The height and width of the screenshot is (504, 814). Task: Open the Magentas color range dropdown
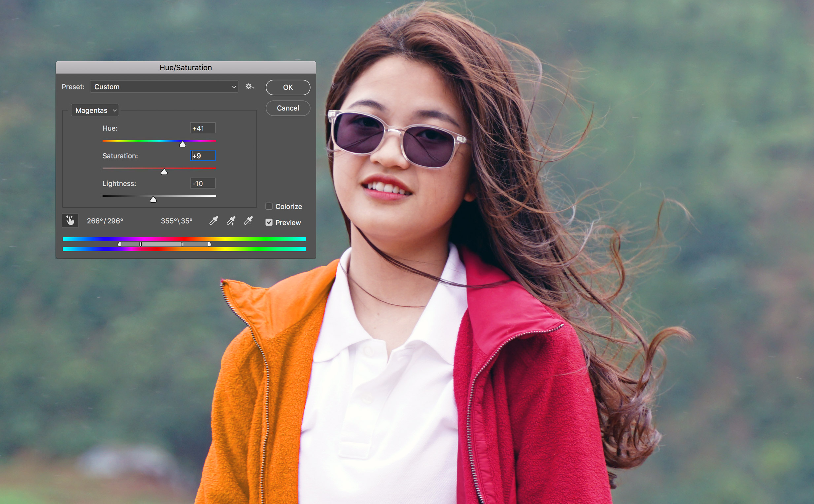[95, 110]
